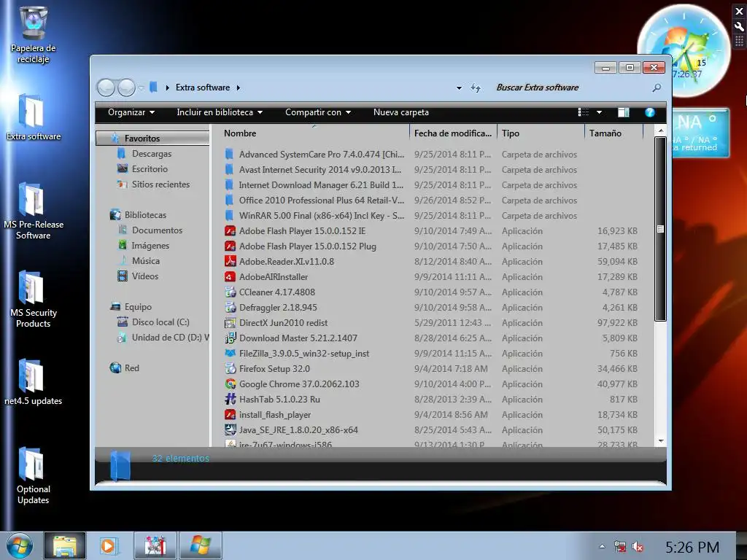The image size is (747, 560).
Task: Launch Windows Media Player from the taskbar
Action: coord(109,545)
